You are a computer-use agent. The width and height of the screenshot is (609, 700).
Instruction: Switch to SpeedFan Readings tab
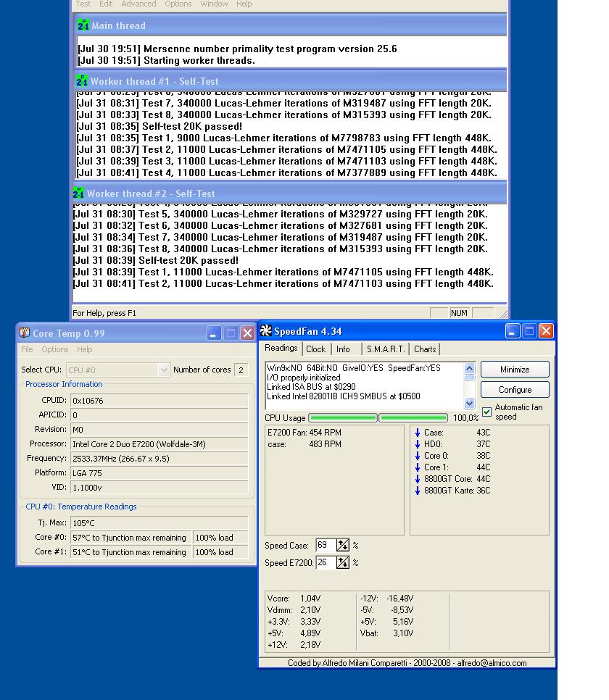(281, 349)
